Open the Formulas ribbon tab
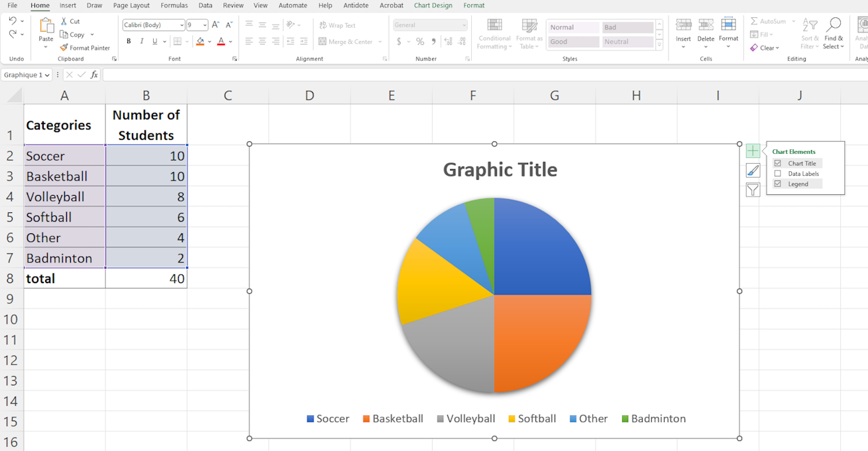The height and width of the screenshot is (451, 868). 174,5
